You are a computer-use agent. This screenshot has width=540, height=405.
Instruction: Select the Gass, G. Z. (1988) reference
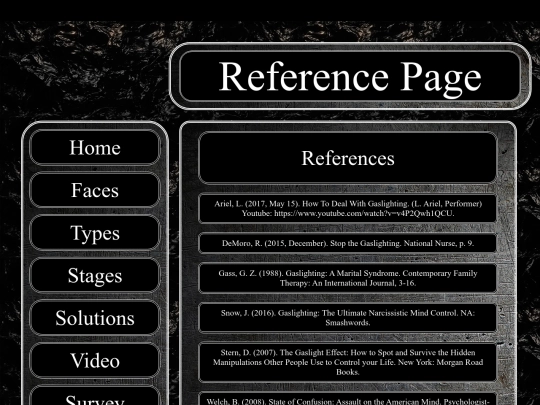347,278
